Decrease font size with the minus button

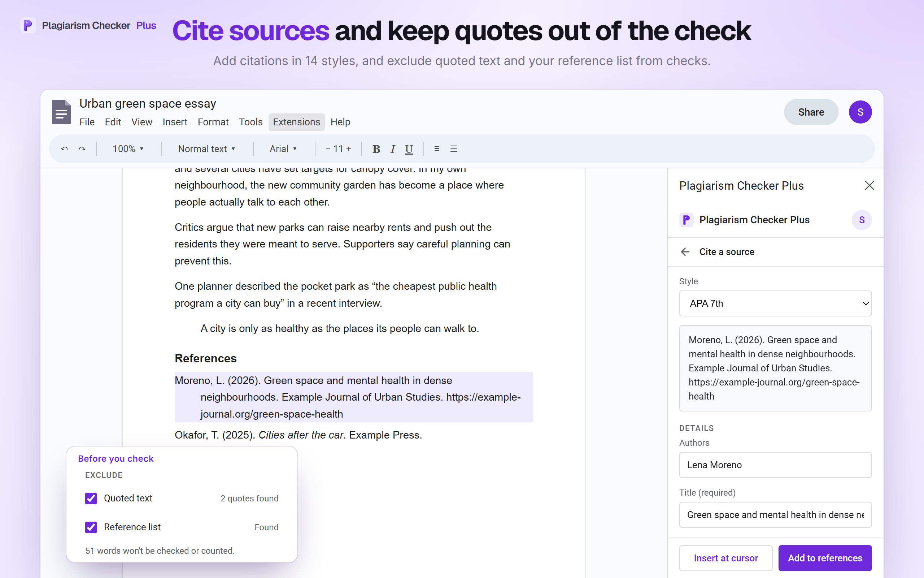328,149
